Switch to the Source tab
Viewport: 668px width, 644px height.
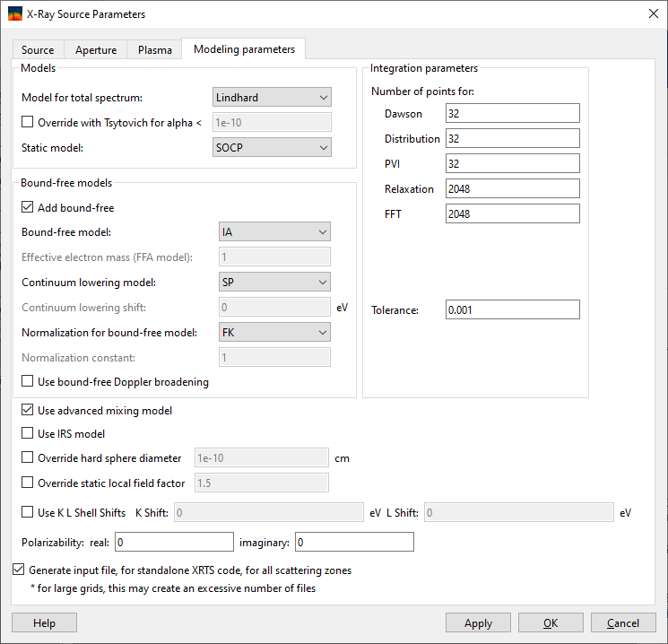coord(38,50)
